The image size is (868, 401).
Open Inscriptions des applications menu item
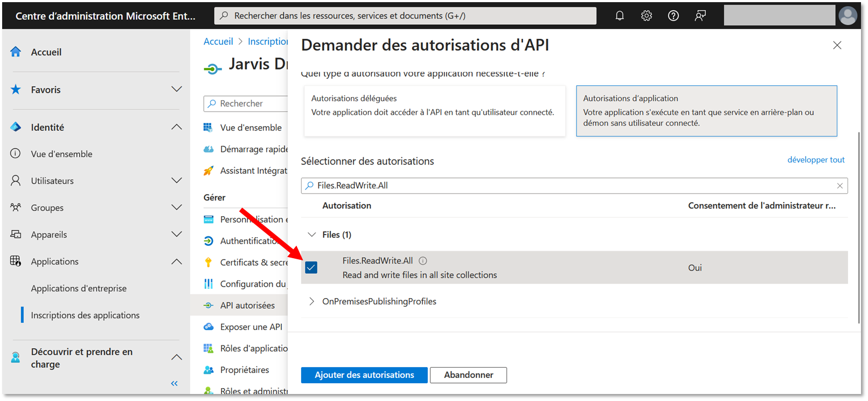(x=85, y=315)
